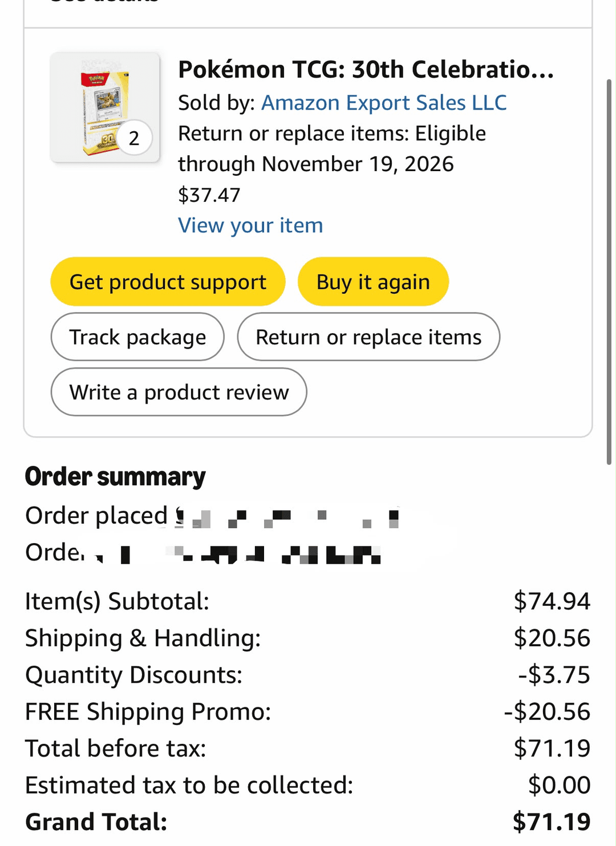Start Write a product review
The image size is (616, 846).
coord(179,392)
